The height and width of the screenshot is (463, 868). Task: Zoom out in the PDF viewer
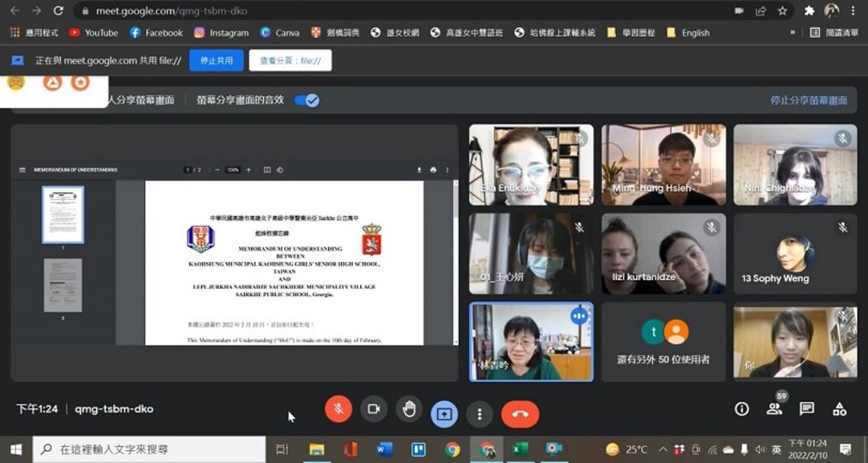[217, 170]
